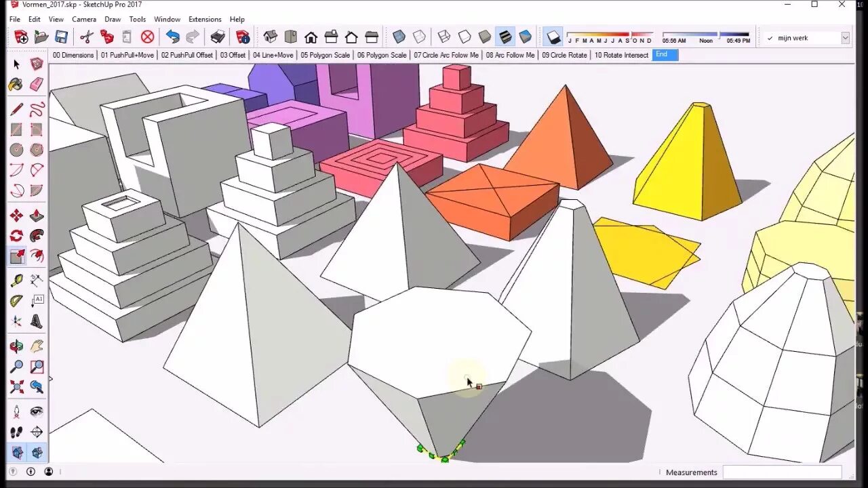Select the active 'End' scene tab
This screenshot has width=868, height=488.
(665, 55)
